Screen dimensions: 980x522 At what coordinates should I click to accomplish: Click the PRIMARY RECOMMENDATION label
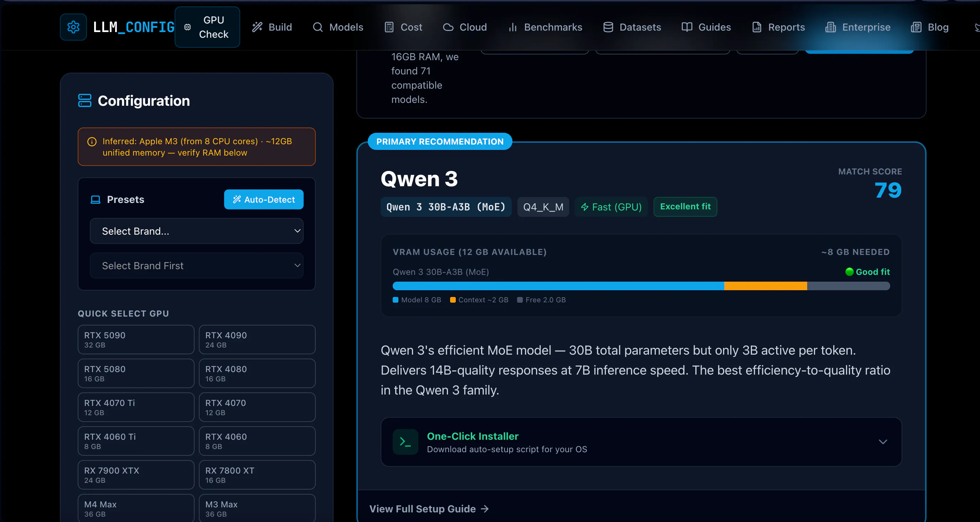(x=440, y=141)
